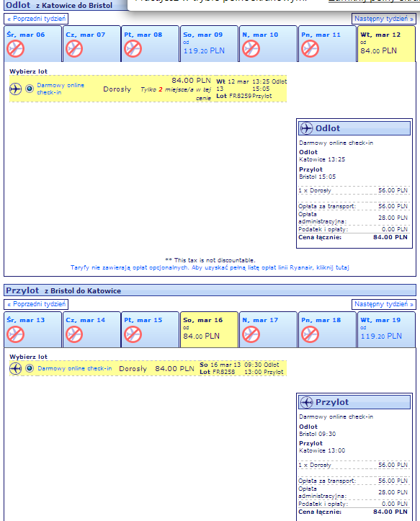The height and width of the screenshot is (521, 420).
Task: Click 119.20 PLN price on So, mar 09
Action: click(204, 50)
